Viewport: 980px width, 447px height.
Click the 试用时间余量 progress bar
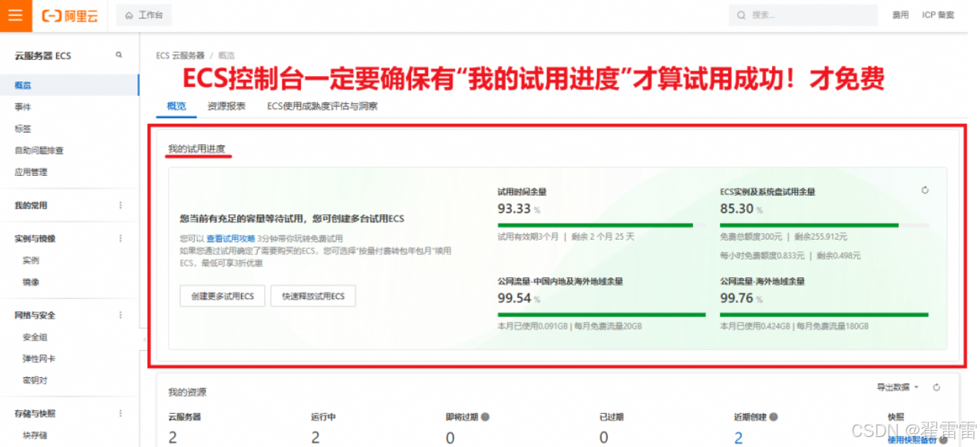click(602, 225)
